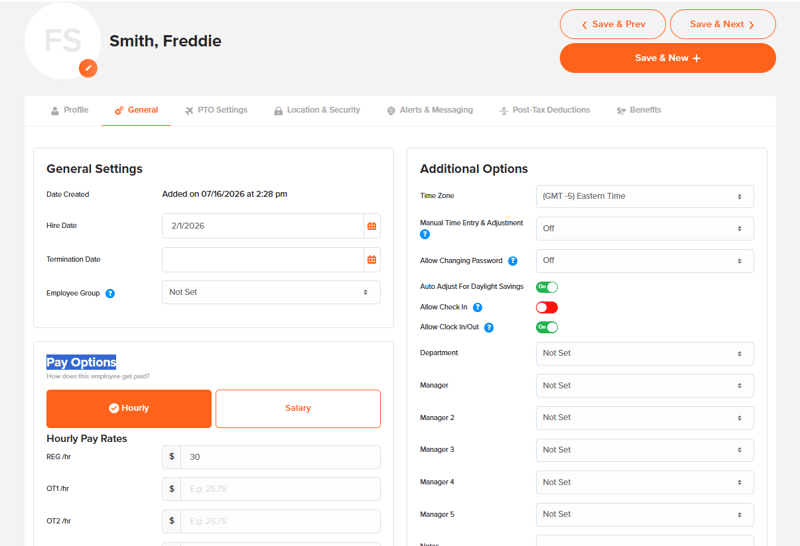800x546 pixels.
Task: Open the Department dropdown
Action: click(x=644, y=354)
